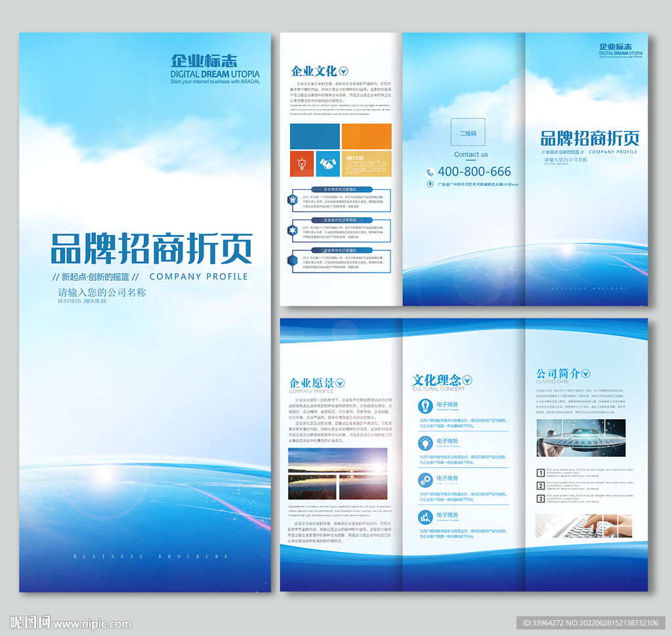This screenshot has width=672, height=636.
Task: Click the CULTURAL CONCEPT subtitle
Action: click(438, 389)
